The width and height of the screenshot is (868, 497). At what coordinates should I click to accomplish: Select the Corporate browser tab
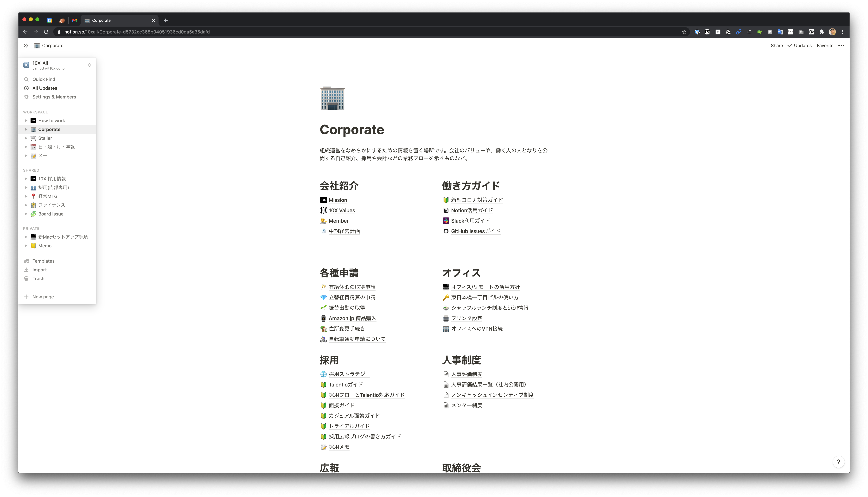(x=101, y=20)
